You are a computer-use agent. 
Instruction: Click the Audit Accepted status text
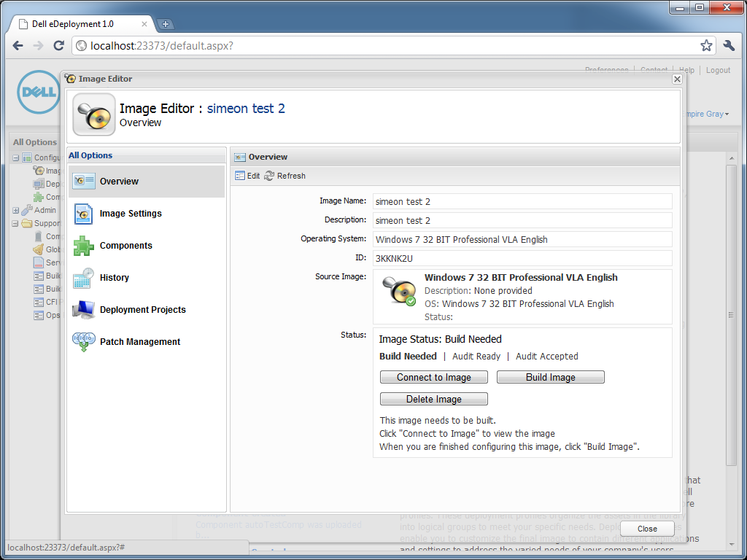(x=547, y=356)
